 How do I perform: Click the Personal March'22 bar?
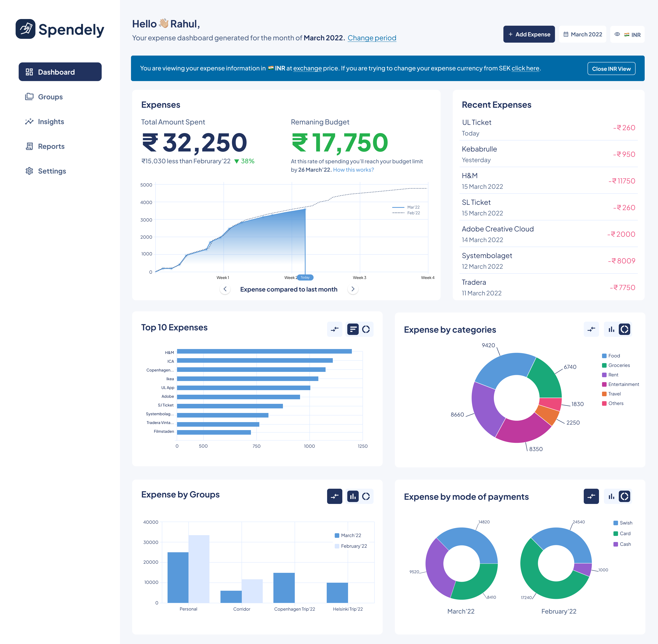pos(178,577)
